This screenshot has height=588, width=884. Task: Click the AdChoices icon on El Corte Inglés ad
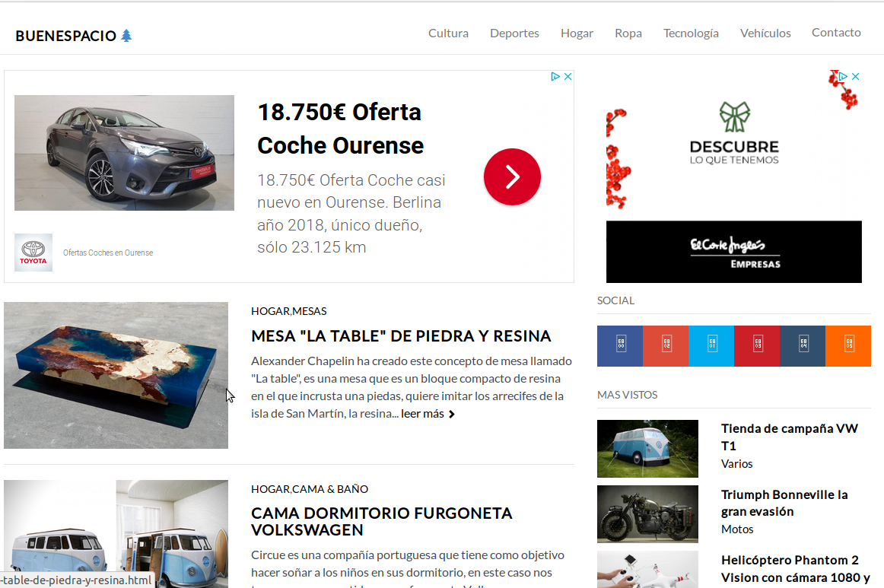pos(843,77)
